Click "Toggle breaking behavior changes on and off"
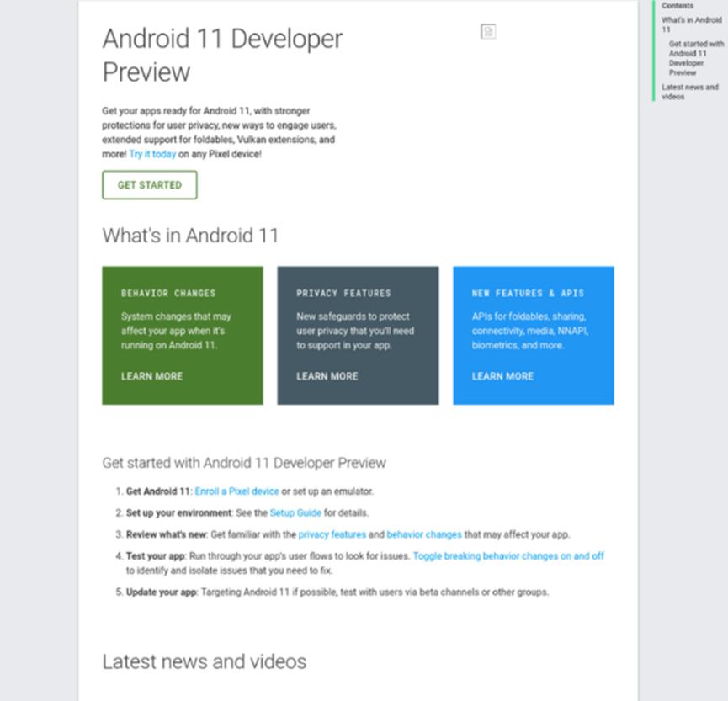The height and width of the screenshot is (701, 728). tap(508, 555)
